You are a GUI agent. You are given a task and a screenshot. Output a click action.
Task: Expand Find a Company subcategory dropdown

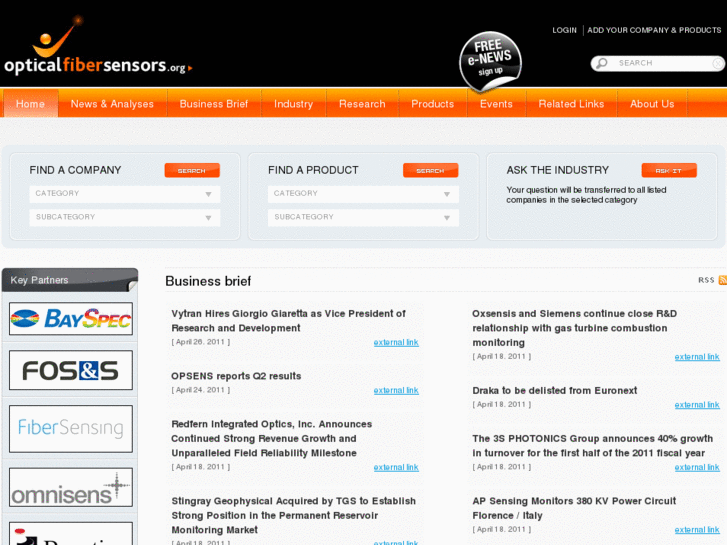click(x=125, y=218)
